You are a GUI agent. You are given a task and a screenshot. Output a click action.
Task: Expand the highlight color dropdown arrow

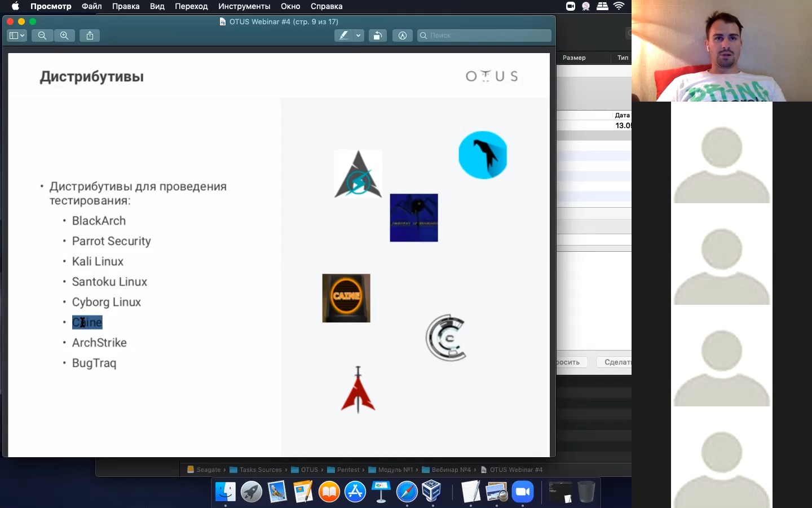(x=359, y=36)
